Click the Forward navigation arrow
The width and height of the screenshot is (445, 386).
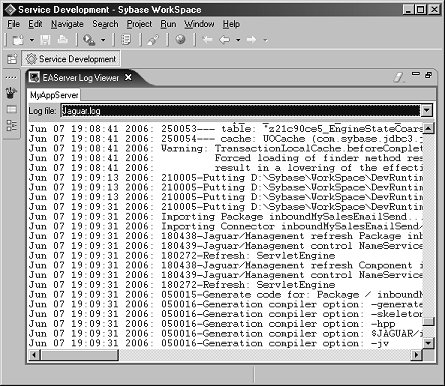point(251,40)
